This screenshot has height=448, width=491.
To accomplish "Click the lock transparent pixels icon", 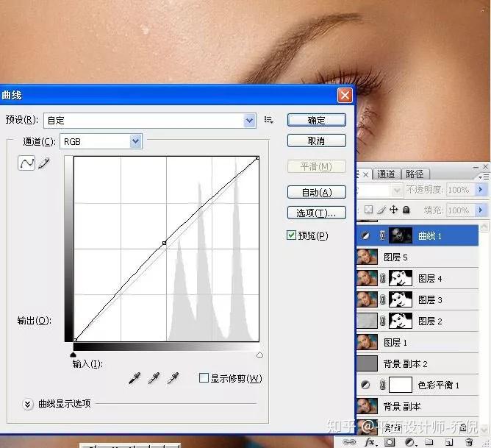I will 369,209.
